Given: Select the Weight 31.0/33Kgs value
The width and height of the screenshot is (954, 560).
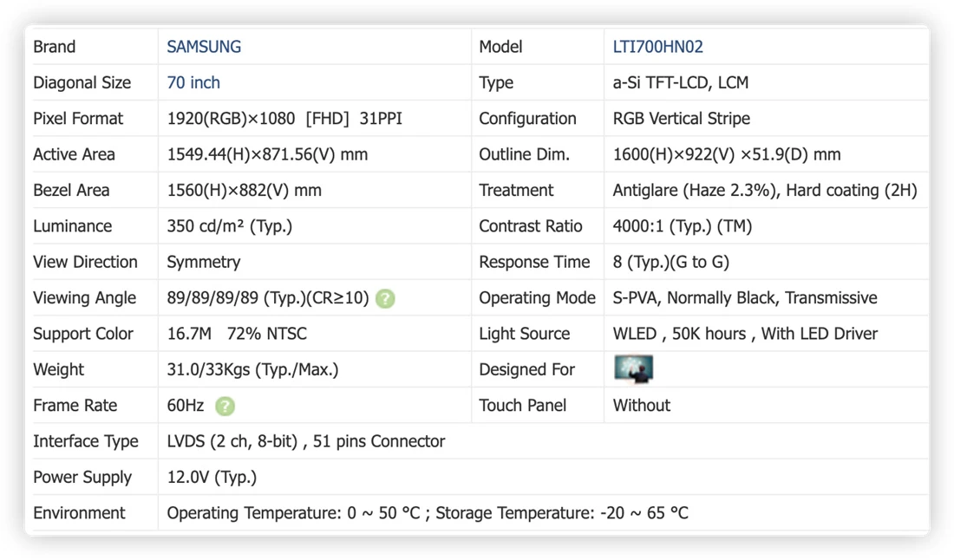Looking at the screenshot, I should click(252, 369).
